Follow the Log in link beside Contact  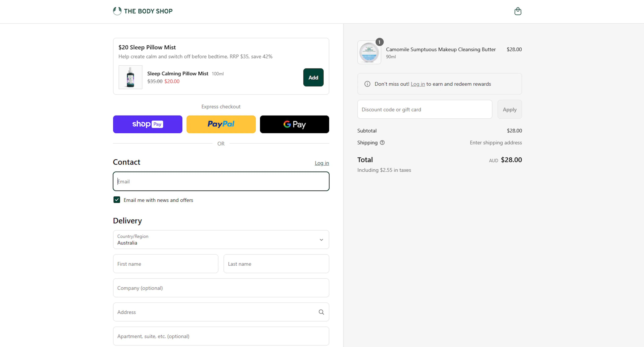click(322, 163)
